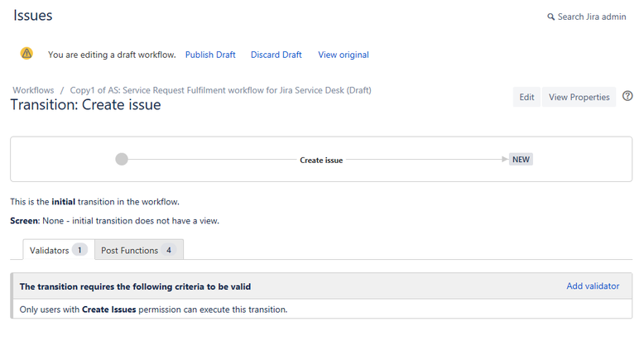Click Discard Draft link

276,55
